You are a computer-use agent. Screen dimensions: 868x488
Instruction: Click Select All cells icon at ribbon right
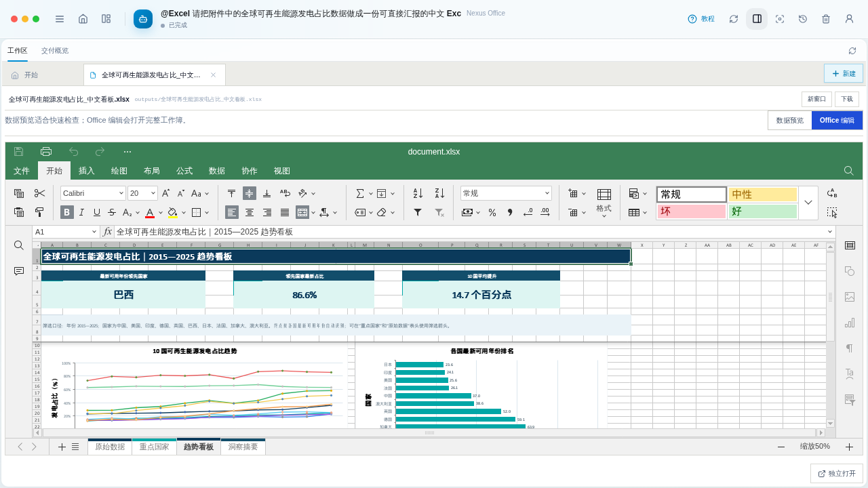832,212
